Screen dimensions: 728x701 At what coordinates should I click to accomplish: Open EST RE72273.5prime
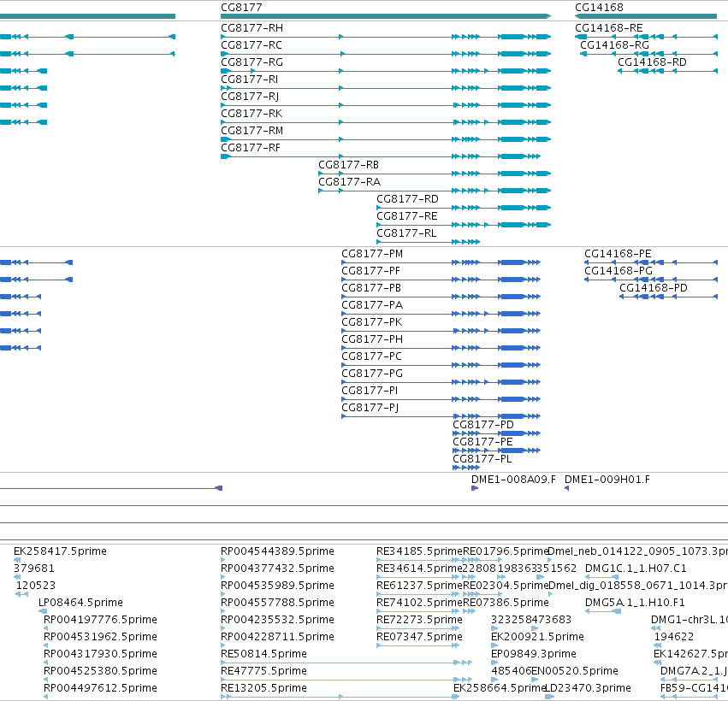[x=420, y=621]
